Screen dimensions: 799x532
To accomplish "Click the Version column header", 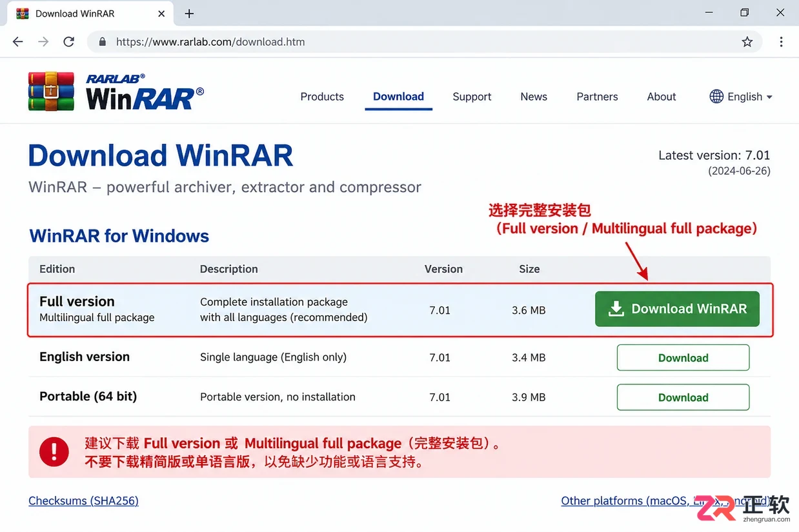I will (443, 269).
